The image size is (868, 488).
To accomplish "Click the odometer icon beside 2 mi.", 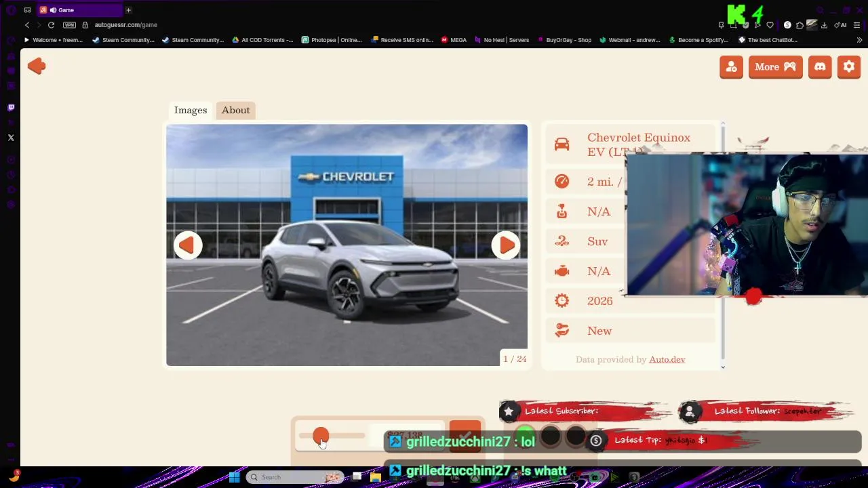I will point(561,181).
